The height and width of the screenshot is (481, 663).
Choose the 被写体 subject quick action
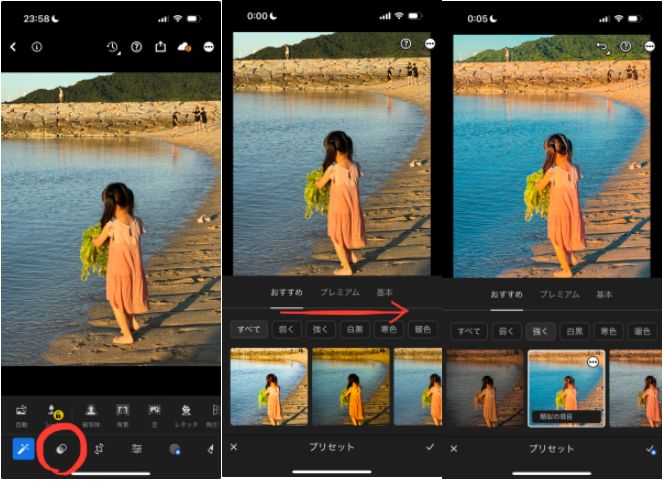(x=90, y=415)
